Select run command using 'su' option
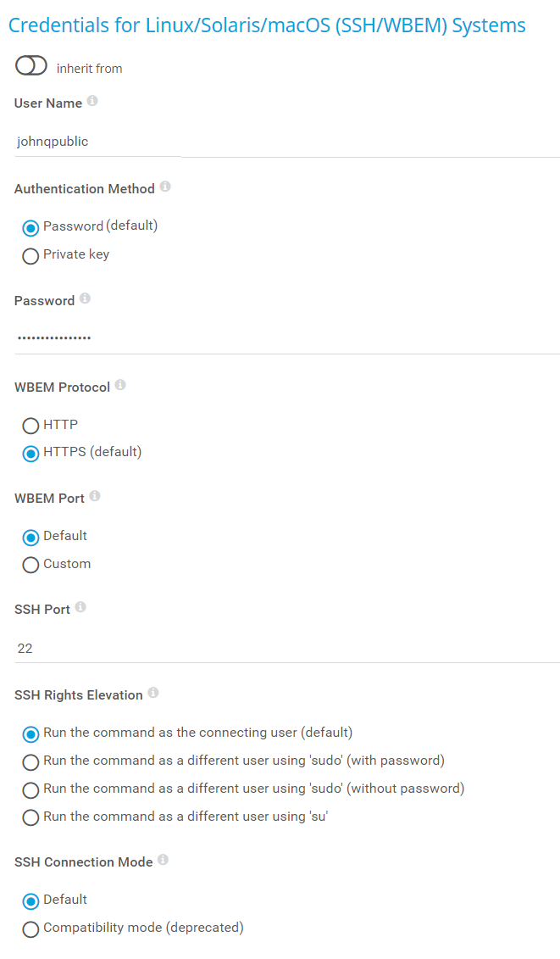 coord(31,818)
